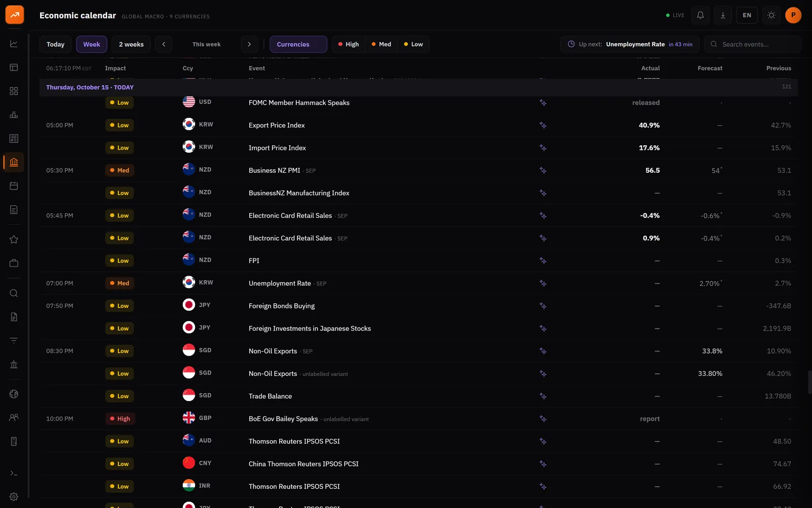Select the Week view tab
Screen dimensions: 812x508
91,44
